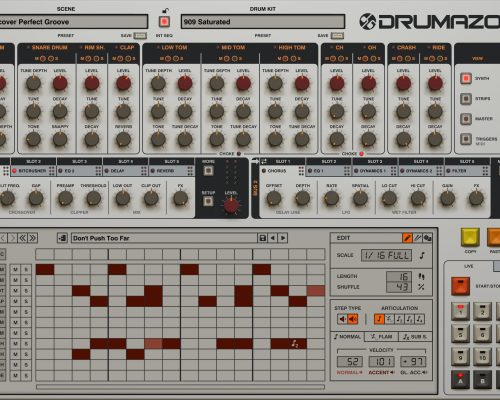Click the SETUP button
Viewport: 500px width, 400px height.
point(208,201)
